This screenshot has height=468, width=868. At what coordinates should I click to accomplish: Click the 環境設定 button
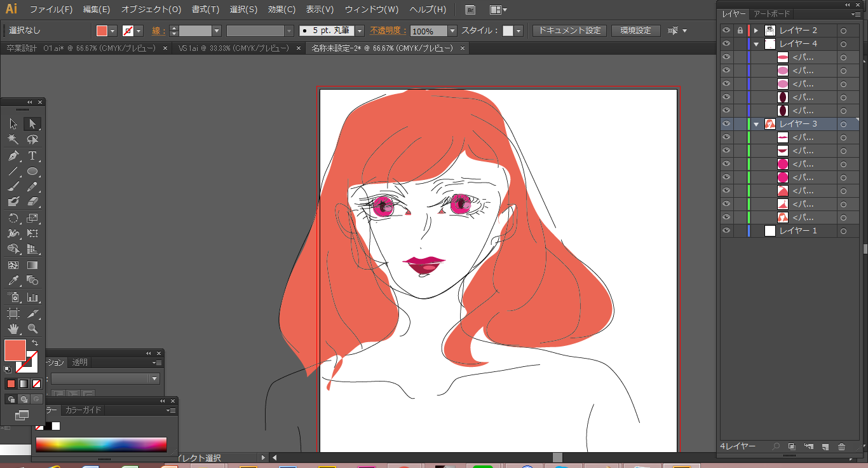pos(635,31)
